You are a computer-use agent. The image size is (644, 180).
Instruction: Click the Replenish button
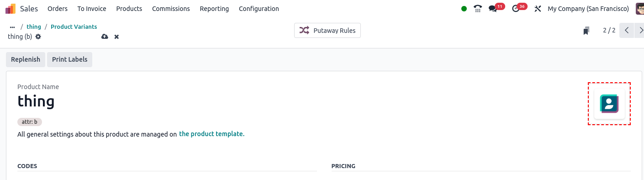(x=26, y=59)
